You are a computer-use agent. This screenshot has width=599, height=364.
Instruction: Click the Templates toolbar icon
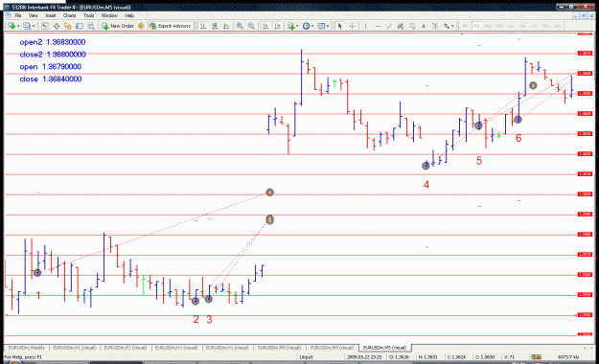tap(321, 26)
